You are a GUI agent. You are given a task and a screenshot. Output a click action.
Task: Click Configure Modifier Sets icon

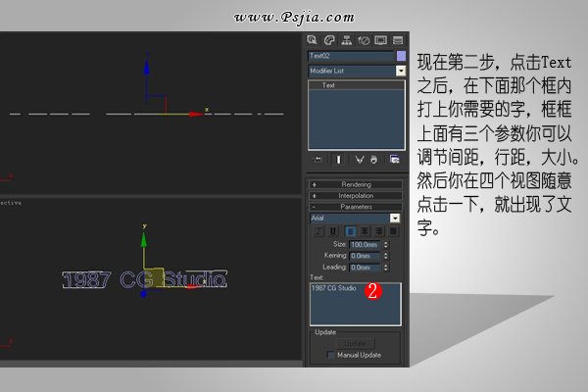pyautogui.click(x=395, y=159)
